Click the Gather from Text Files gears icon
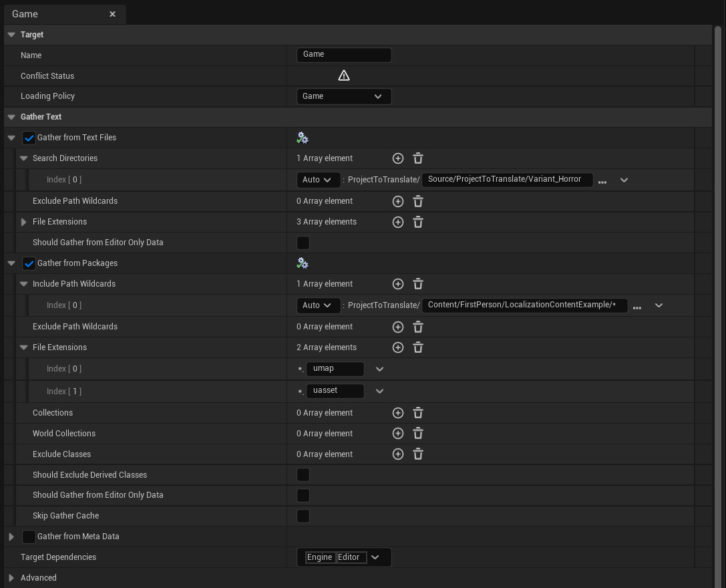This screenshot has width=726, height=588. [303, 138]
